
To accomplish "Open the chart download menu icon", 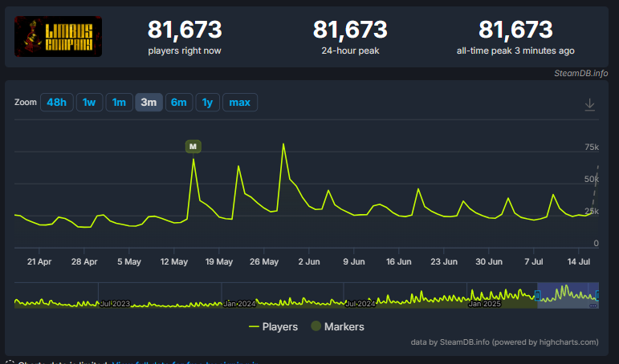I will 590,105.
